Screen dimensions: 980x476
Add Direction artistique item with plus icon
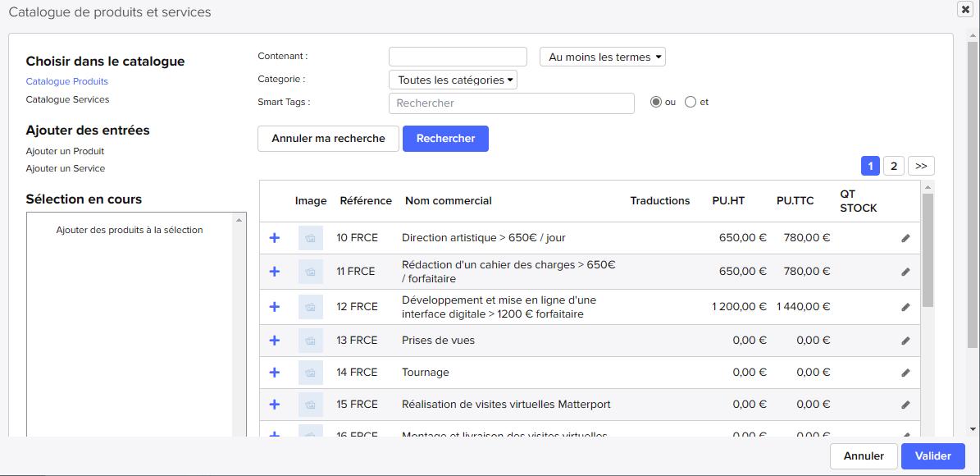click(275, 238)
